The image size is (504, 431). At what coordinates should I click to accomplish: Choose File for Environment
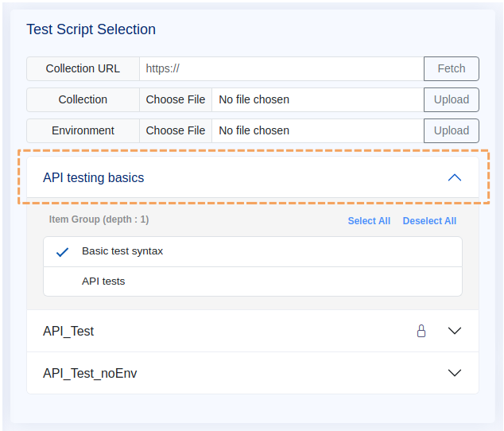coord(176,130)
